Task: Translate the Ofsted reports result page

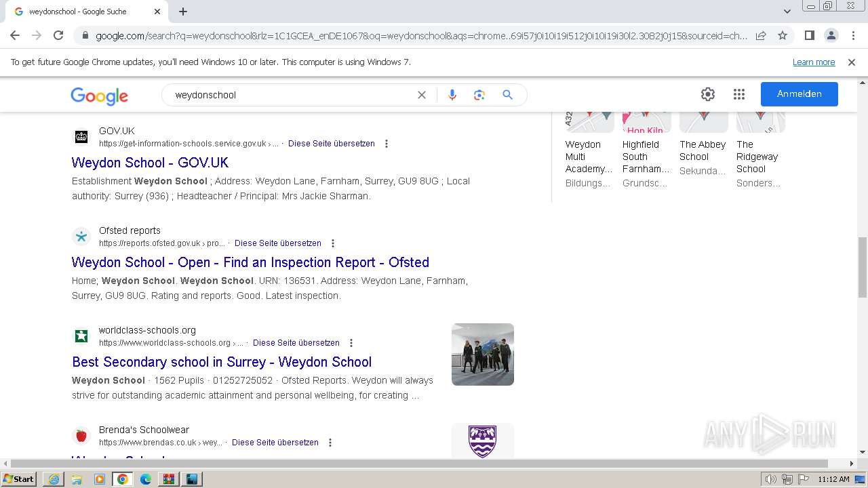Action: coord(277,243)
